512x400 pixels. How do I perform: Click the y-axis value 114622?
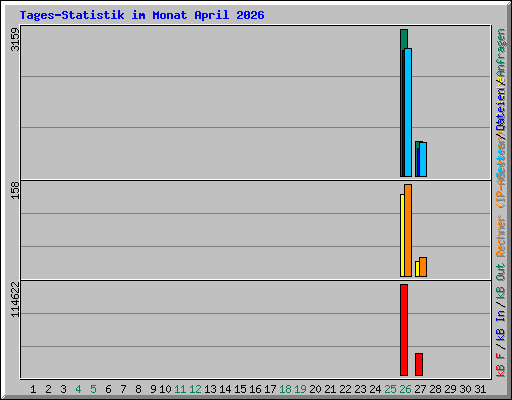pos(15,299)
